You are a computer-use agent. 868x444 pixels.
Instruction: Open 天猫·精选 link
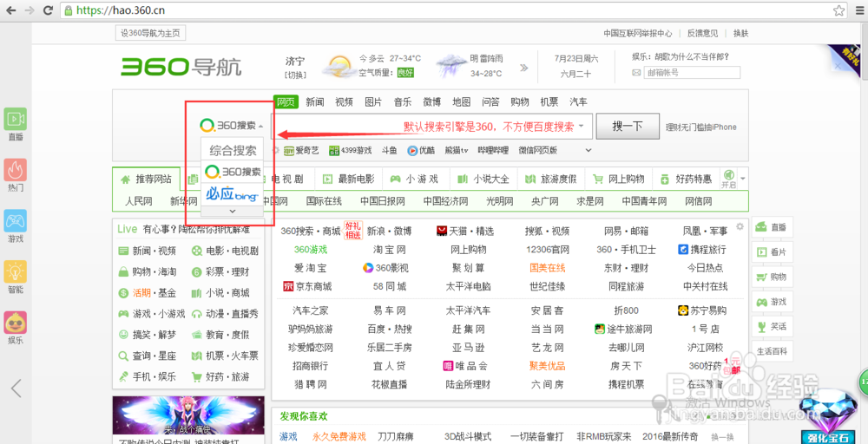[x=465, y=231]
